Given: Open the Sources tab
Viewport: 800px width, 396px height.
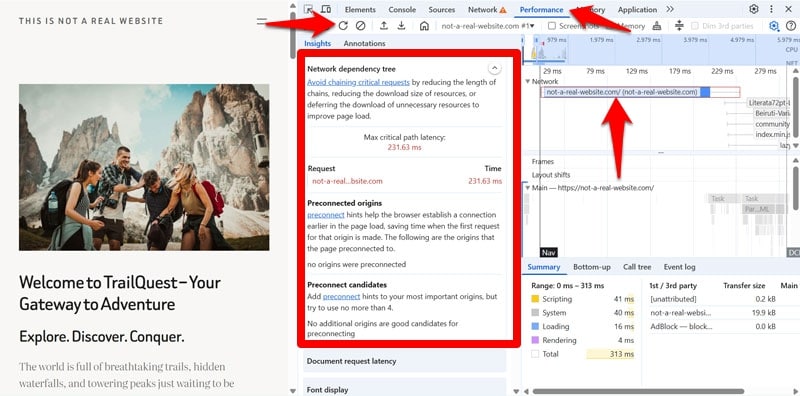Looking at the screenshot, I should (442, 9).
